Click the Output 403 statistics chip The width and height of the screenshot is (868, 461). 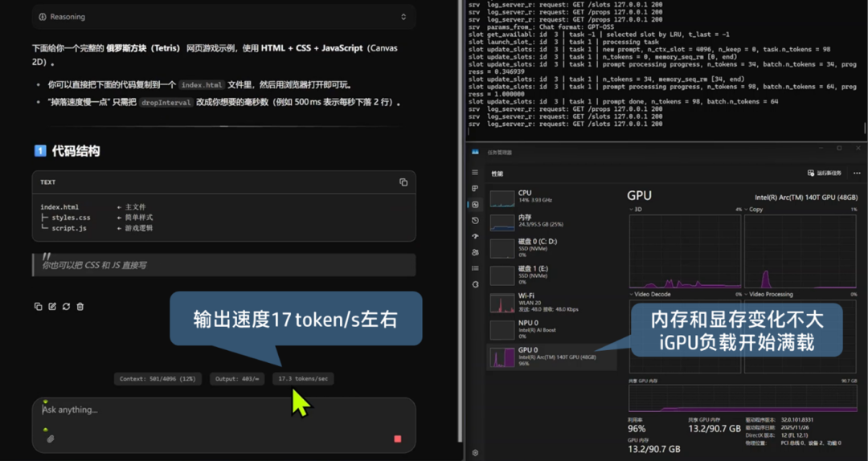pos(236,379)
